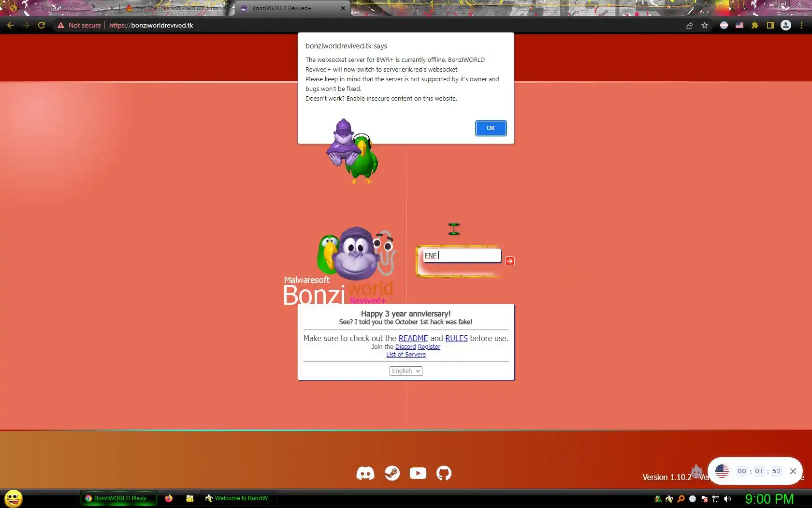Click the Happy 3 year anniversary heading

tap(406, 314)
